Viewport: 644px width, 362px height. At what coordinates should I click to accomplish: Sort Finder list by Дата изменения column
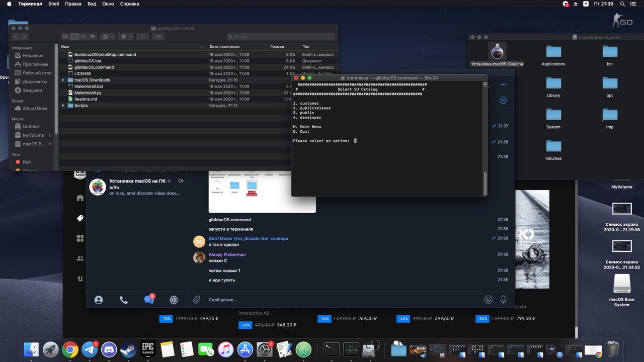tap(236, 47)
